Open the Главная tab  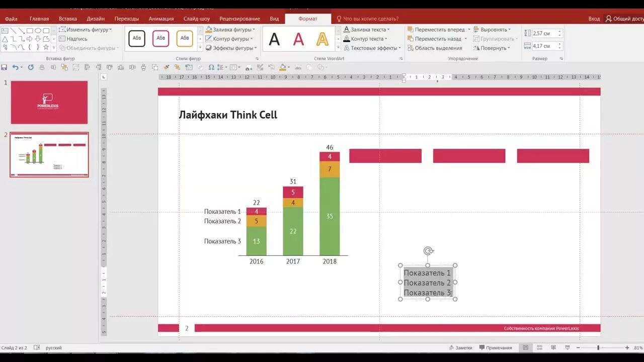(x=39, y=19)
